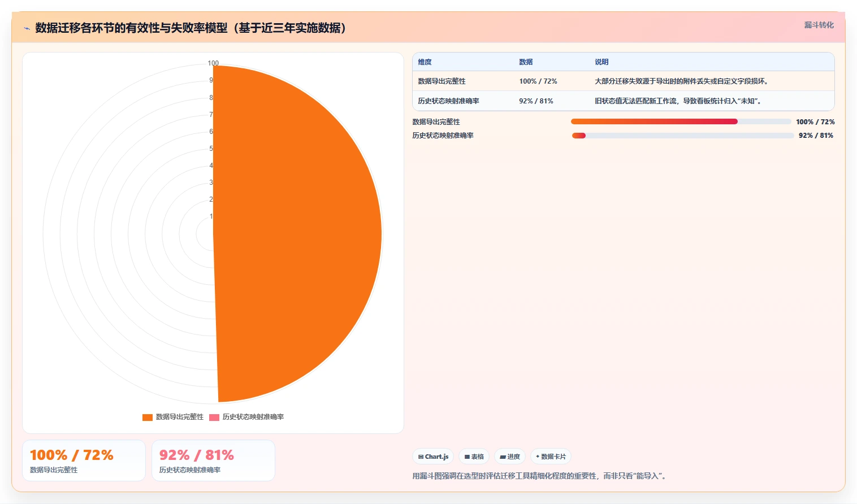Click 历史状态映射准确率 label beside progress bar

click(x=443, y=136)
